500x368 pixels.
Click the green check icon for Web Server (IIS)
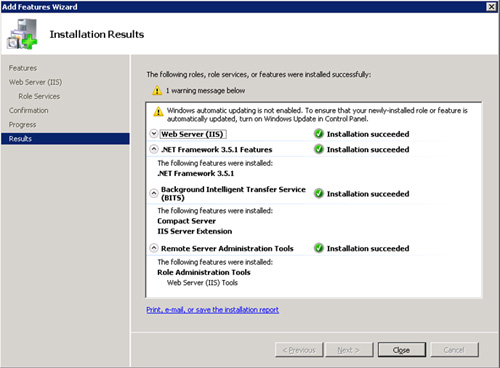click(x=319, y=134)
